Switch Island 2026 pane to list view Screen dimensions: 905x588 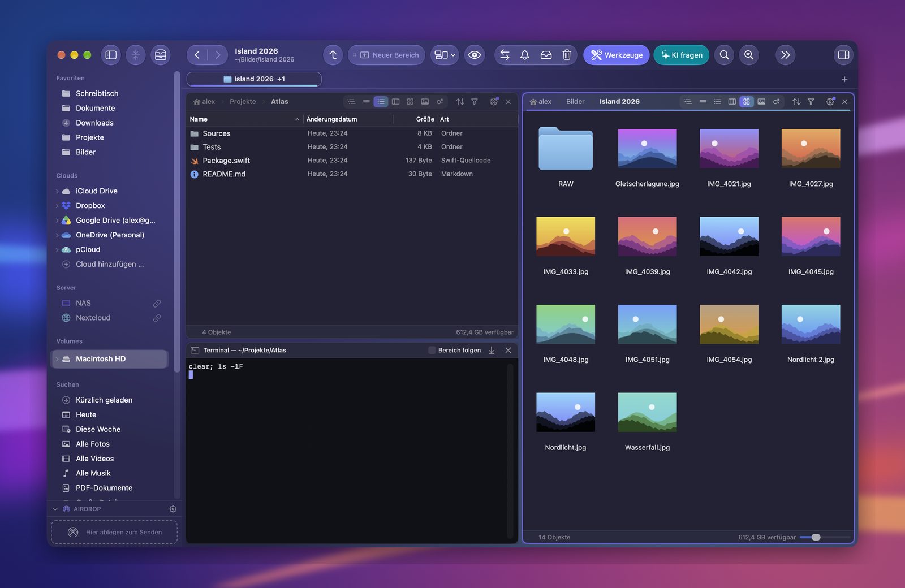(717, 102)
